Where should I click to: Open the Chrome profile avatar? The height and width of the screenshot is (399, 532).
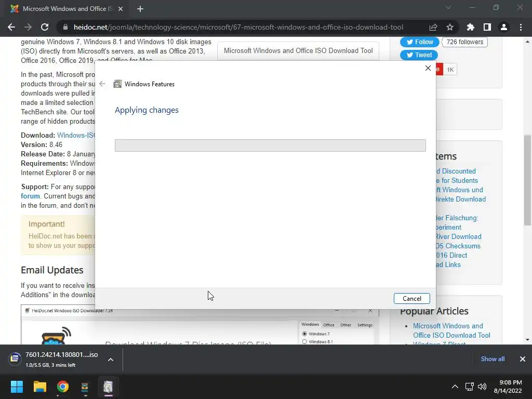[504, 27]
